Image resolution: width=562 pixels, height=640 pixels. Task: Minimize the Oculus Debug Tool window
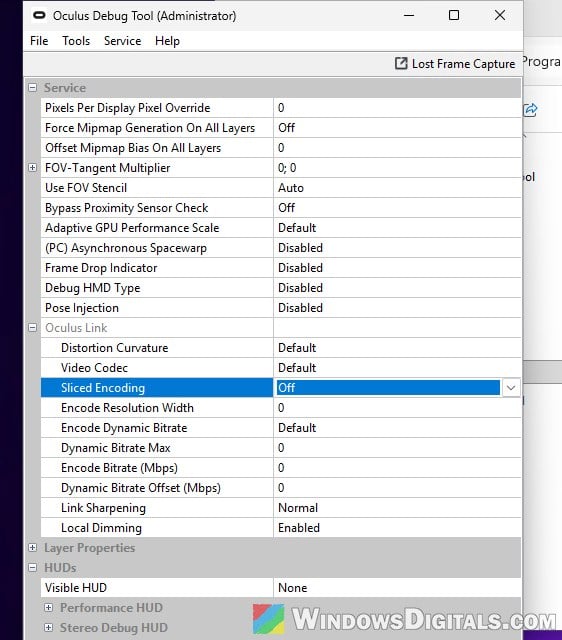coord(409,16)
